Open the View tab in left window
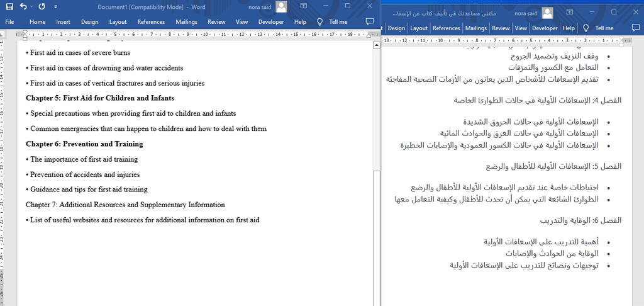644x306 pixels. (242, 22)
